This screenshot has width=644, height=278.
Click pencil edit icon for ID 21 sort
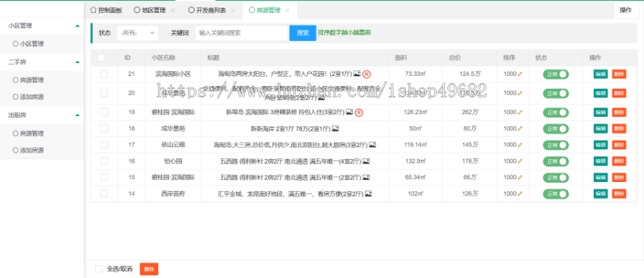coord(520,74)
